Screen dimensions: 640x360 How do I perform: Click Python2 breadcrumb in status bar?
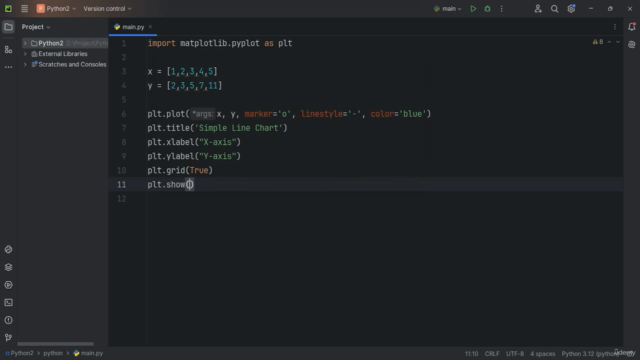click(x=20, y=353)
